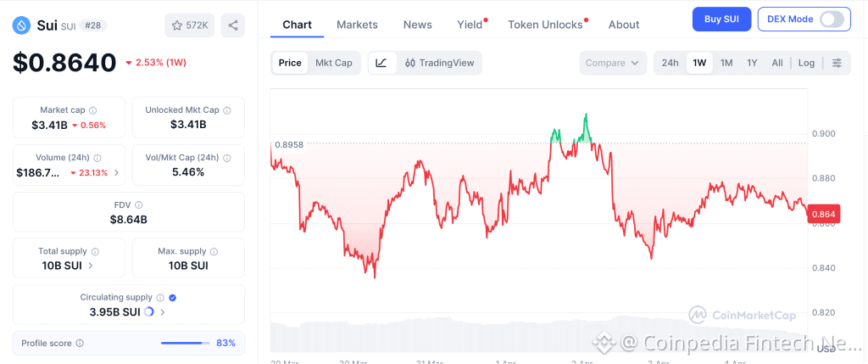Image resolution: width=868 pixels, height=364 pixels.
Task: Click the line chart type icon
Action: pyautogui.click(x=381, y=63)
